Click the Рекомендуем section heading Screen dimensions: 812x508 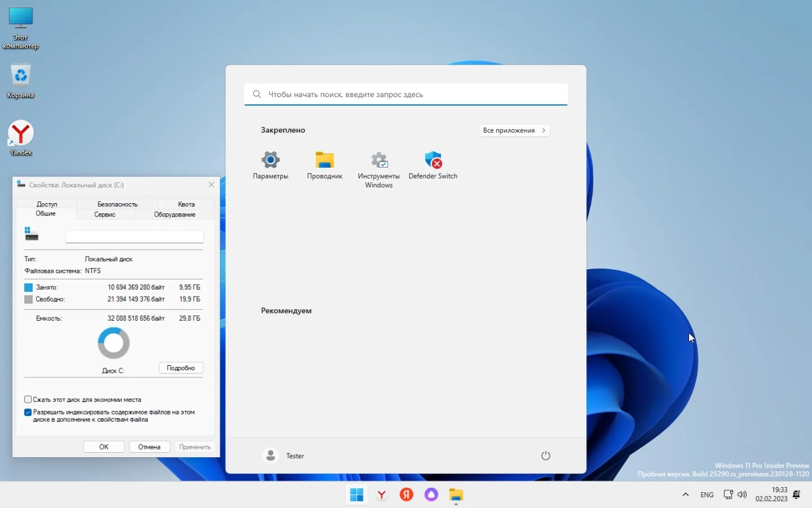[x=286, y=311]
